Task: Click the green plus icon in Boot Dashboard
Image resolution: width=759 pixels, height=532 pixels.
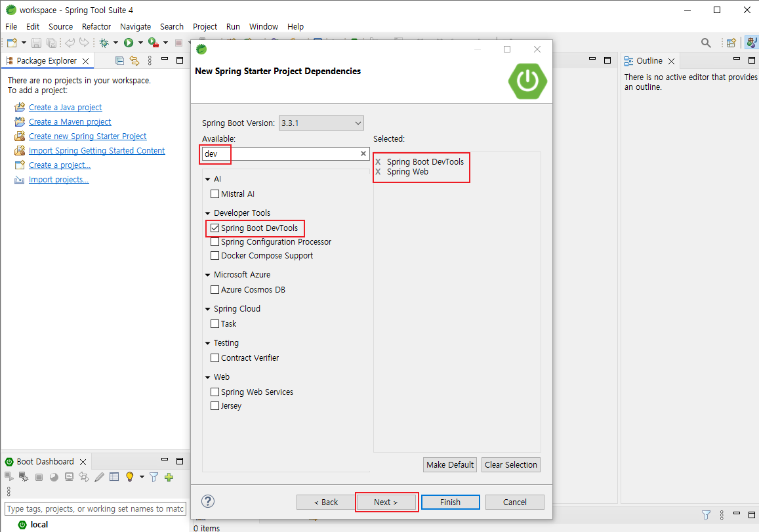Action: (169, 478)
